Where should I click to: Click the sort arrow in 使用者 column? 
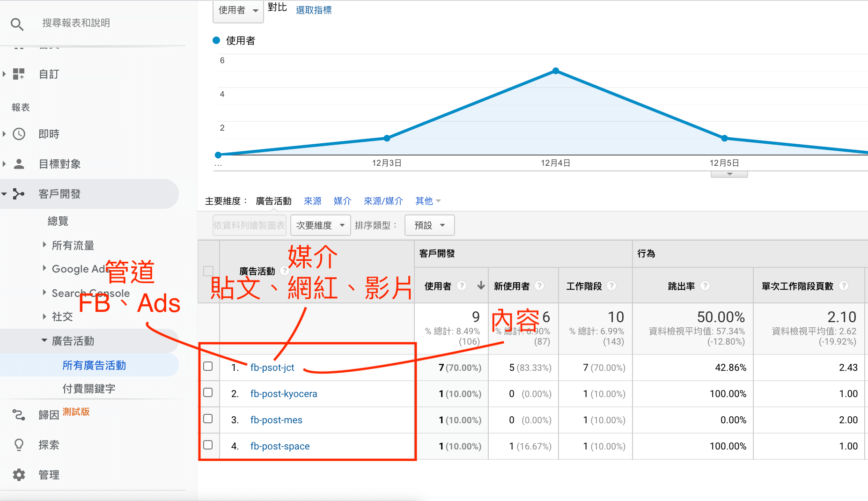point(481,286)
